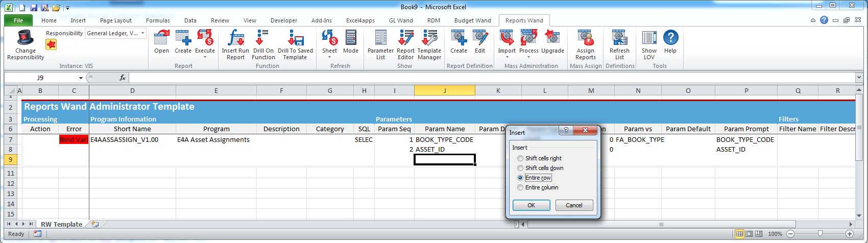Select row 9 header
Screen dimensions: 868x243
(x=11, y=159)
